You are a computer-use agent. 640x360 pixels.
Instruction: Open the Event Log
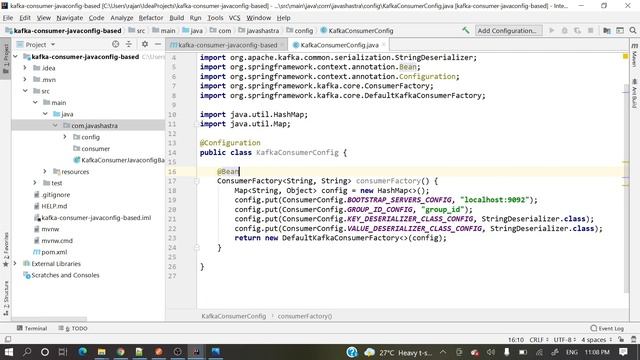[607, 328]
